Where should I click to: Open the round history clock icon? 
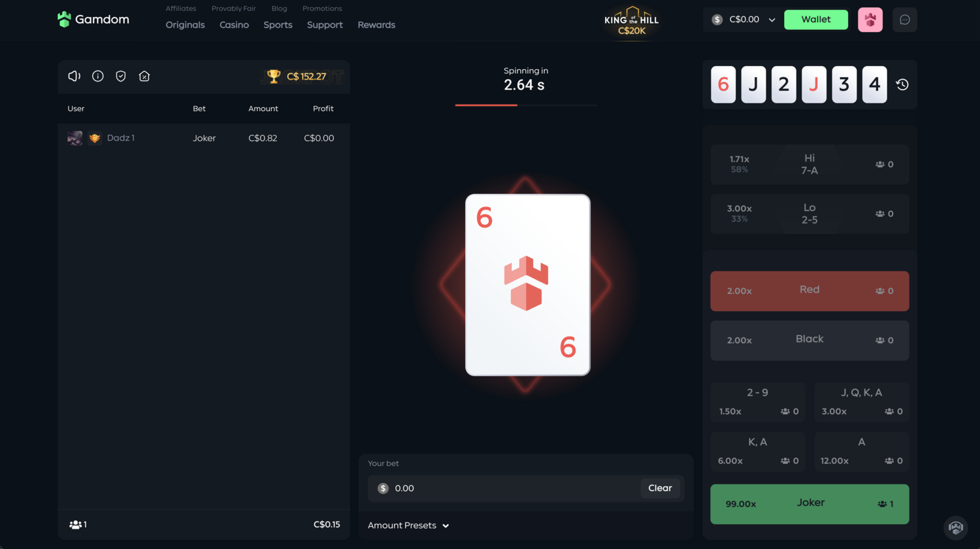coord(902,84)
